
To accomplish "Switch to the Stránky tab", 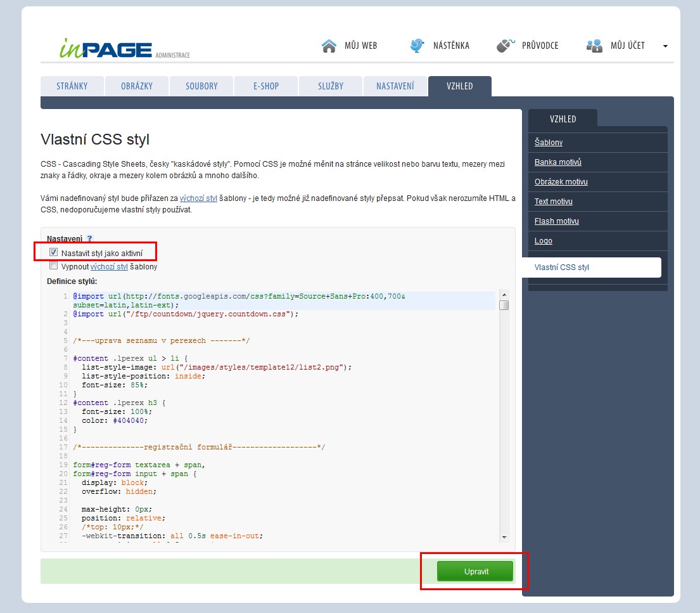I will 72,86.
